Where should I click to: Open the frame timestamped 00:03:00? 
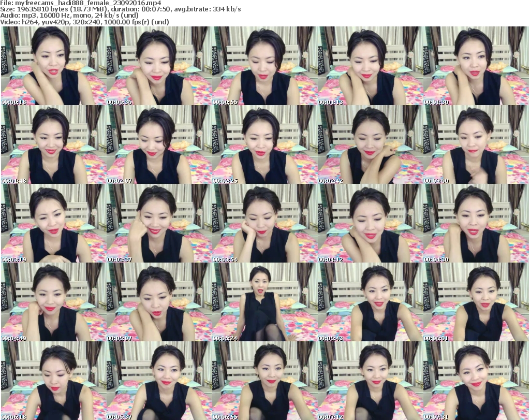pos(476,144)
